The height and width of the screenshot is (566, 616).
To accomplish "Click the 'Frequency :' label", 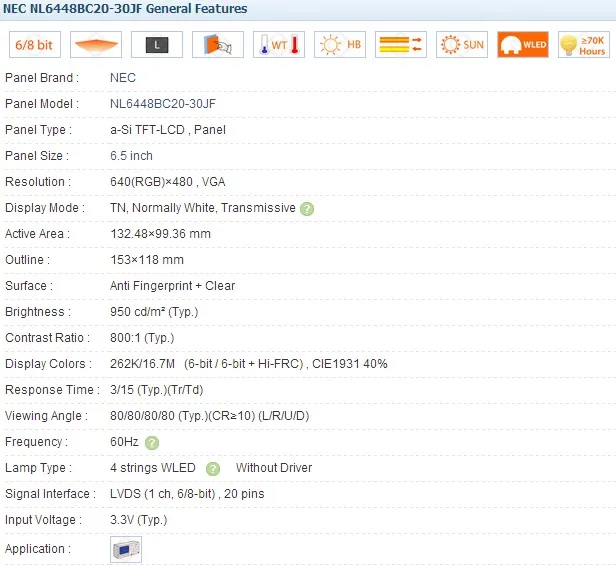I will coord(37,442).
